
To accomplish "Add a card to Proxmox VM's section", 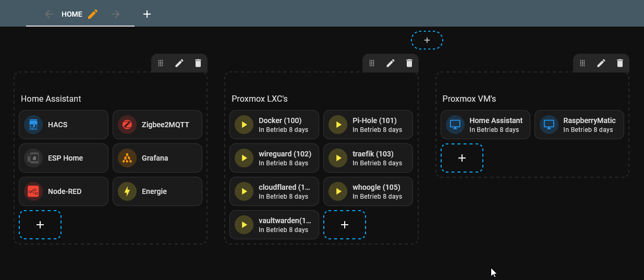I will [x=462, y=158].
